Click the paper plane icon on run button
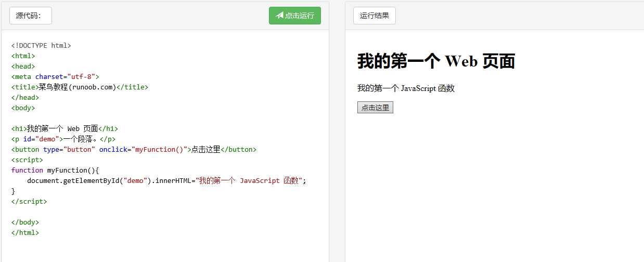The image size is (644, 262). click(x=279, y=16)
